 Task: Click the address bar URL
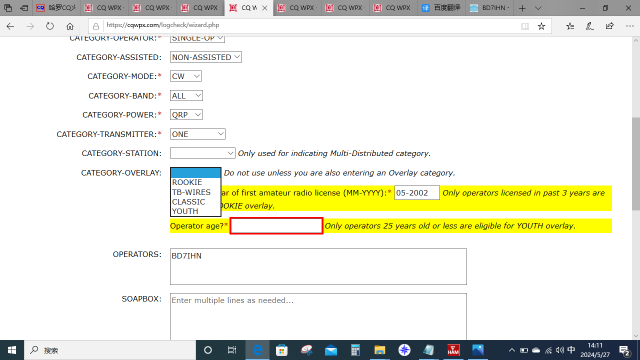point(163,25)
